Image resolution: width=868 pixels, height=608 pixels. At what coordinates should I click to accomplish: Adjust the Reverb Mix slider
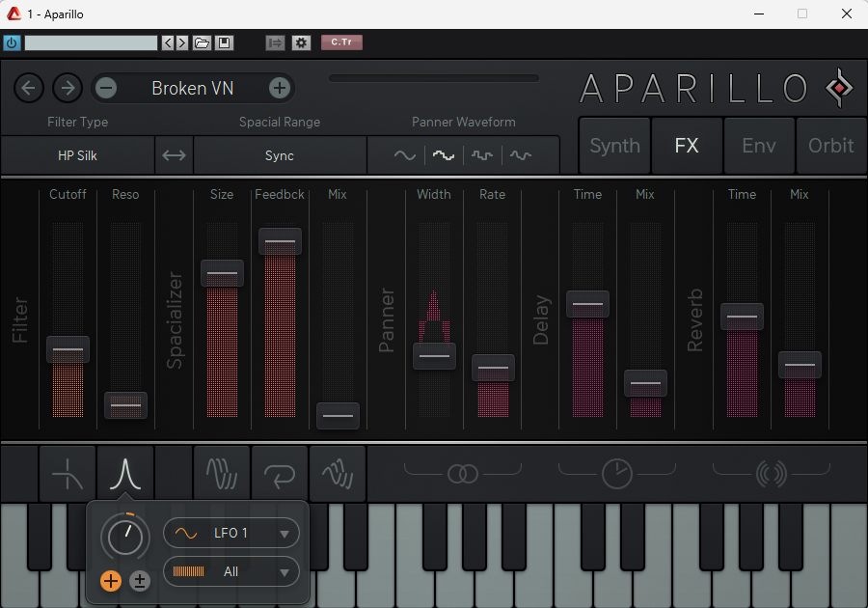click(x=800, y=365)
